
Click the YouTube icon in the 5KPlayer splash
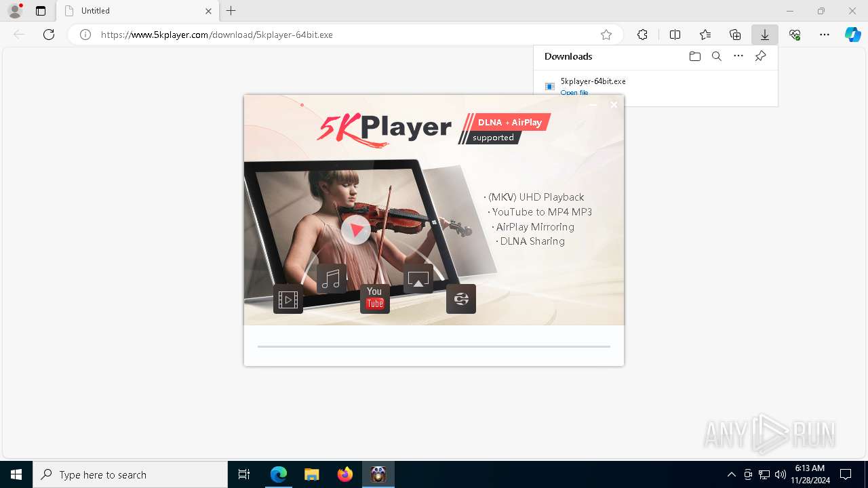(375, 298)
